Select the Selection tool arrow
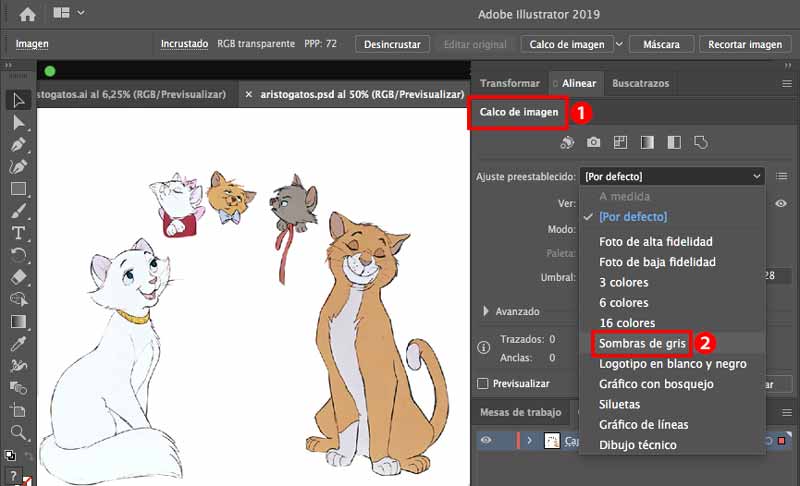 coord(18,100)
